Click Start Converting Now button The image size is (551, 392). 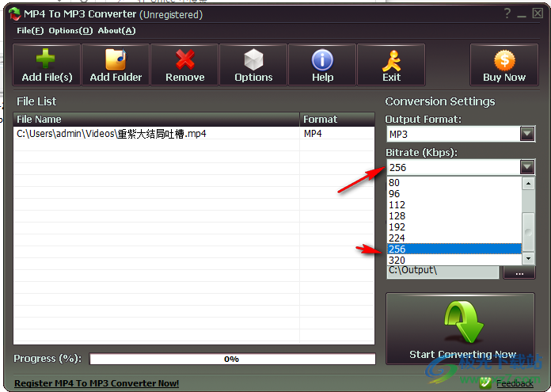pos(460,329)
